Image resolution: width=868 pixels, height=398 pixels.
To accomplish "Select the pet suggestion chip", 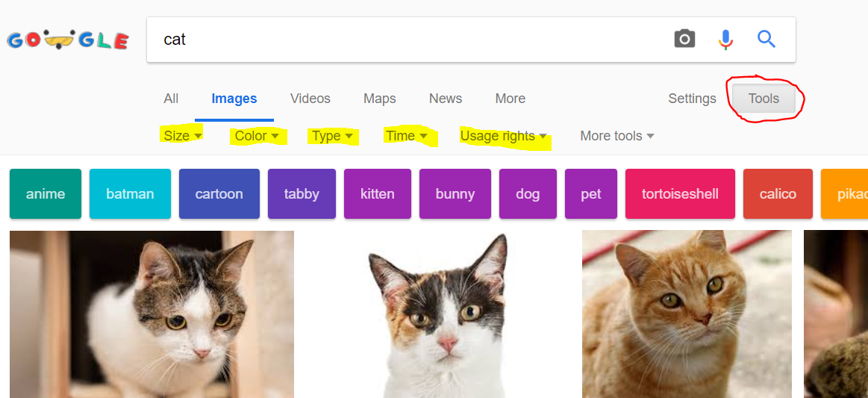I will tap(591, 193).
